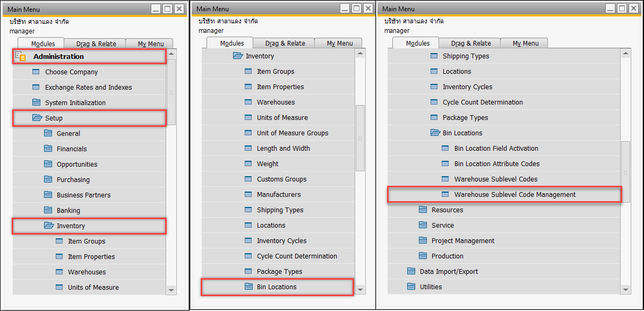Click scrollbar thumb in right window
This screenshot has height=311, width=644.
tap(626, 172)
